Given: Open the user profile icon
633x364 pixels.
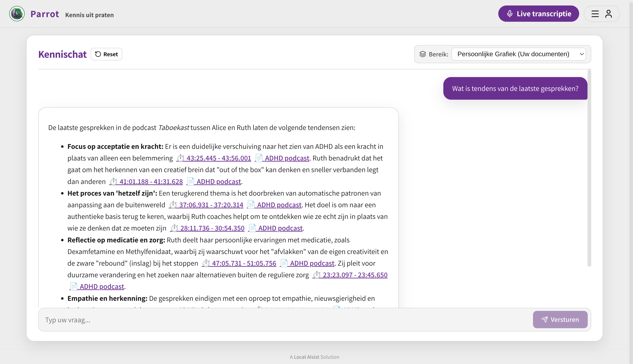Looking at the screenshot, I should (x=608, y=14).
